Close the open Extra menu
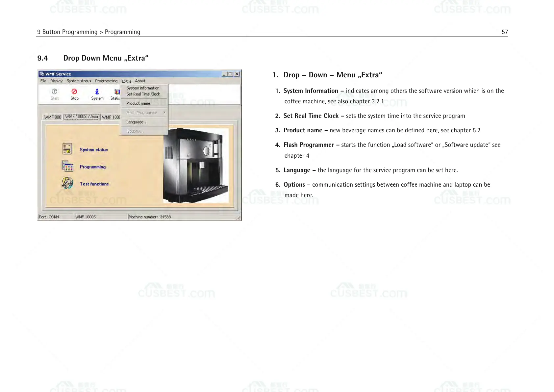Screen dimensions: 554x392 point(127,81)
